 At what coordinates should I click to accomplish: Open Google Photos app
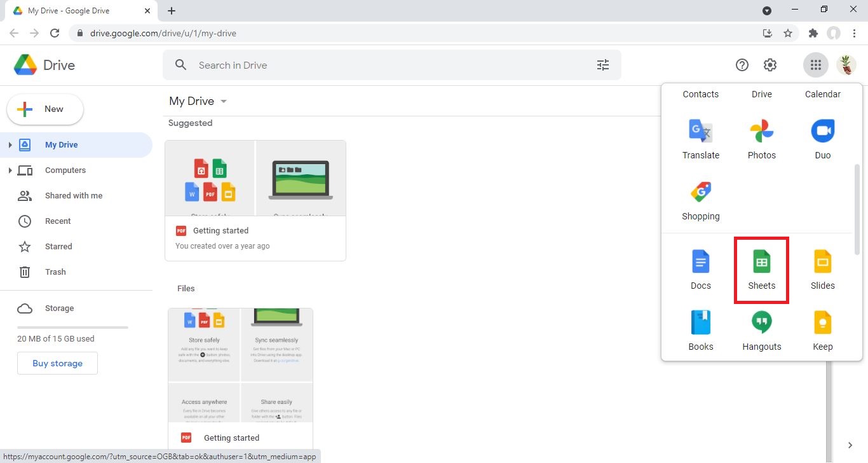(761, 140)
